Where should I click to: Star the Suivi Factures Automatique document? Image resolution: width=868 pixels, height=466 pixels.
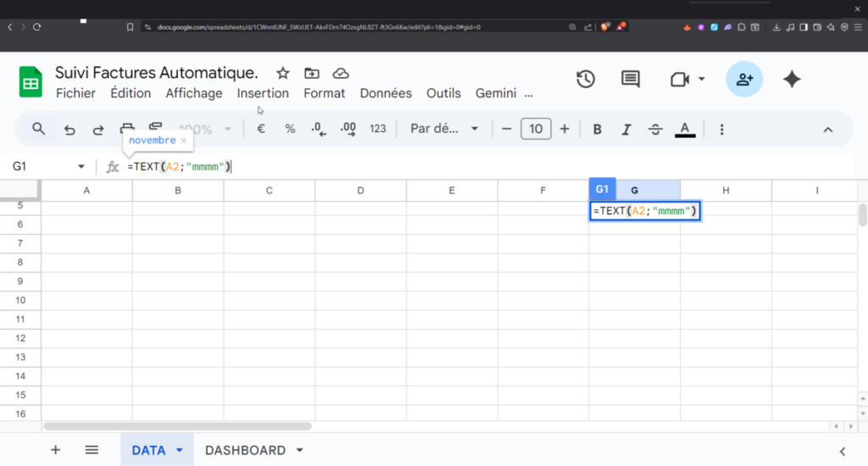[x=283, y=73]
